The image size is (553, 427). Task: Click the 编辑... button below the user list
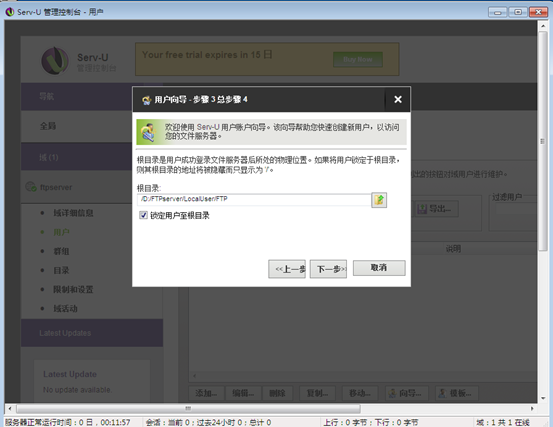click(243, 393)
